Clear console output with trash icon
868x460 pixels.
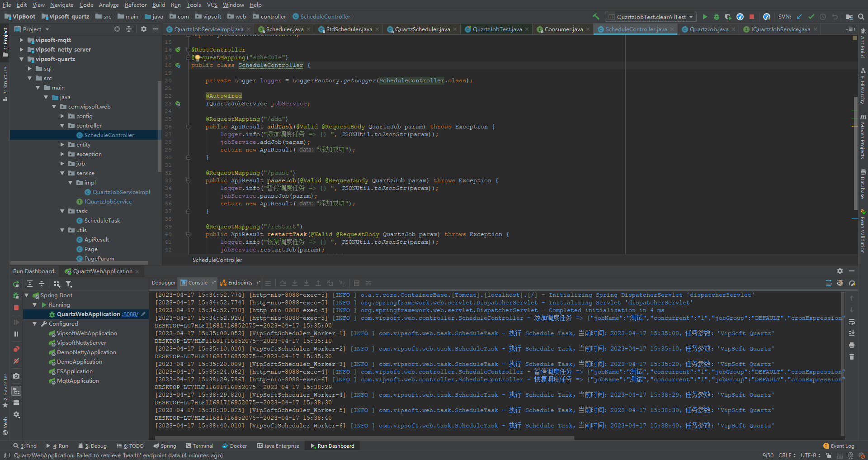point(852,357)
